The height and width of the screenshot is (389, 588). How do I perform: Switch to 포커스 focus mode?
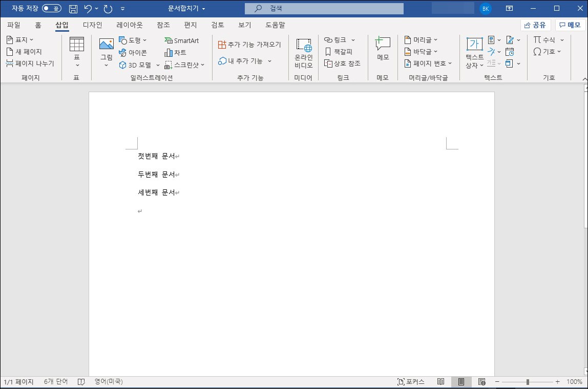pos(411,381)
